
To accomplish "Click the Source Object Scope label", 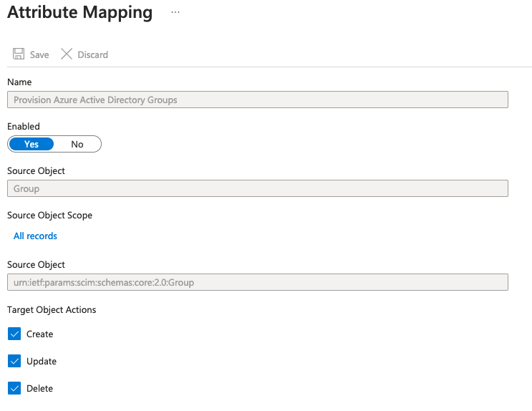I will click(x=49, y=215).
